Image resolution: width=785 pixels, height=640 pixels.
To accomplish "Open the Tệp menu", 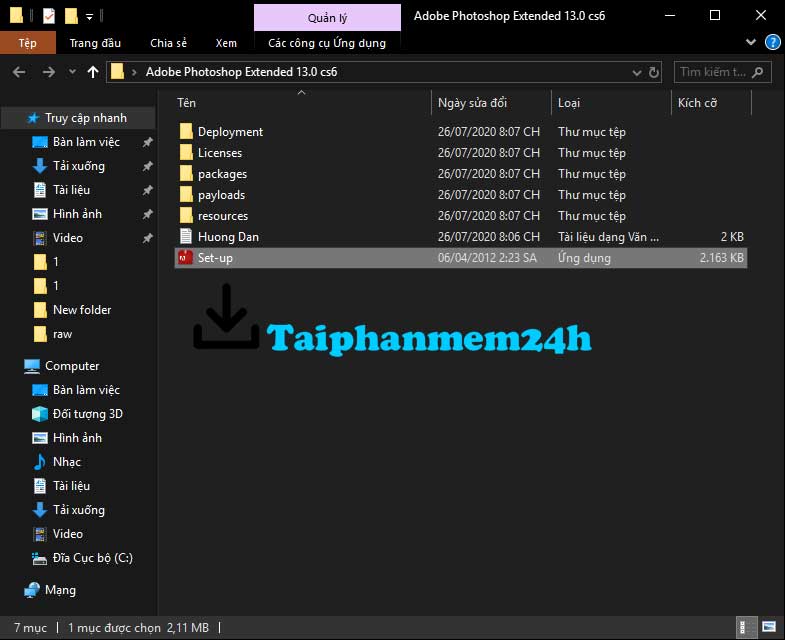I will [x=28, y=43].
